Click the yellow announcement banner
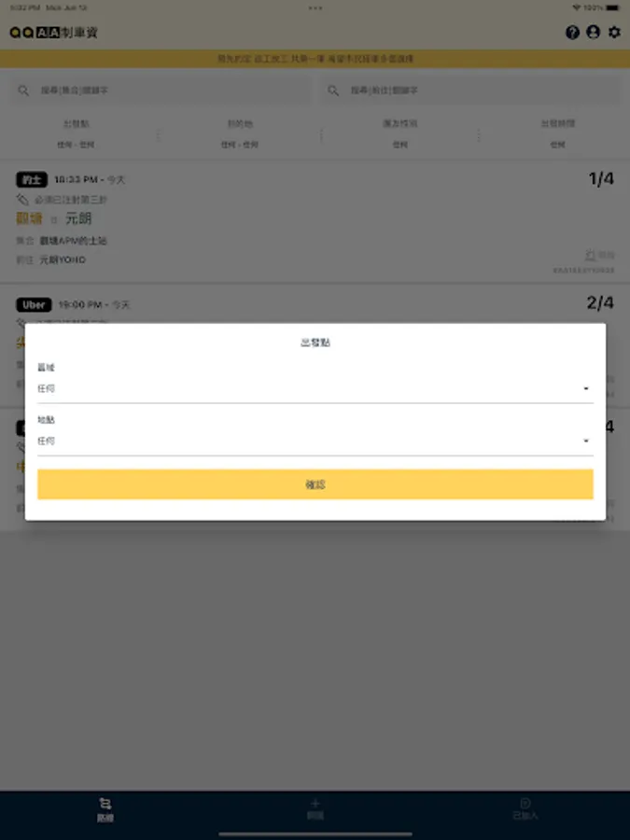630x840 pixels. [x=315, y=59]
